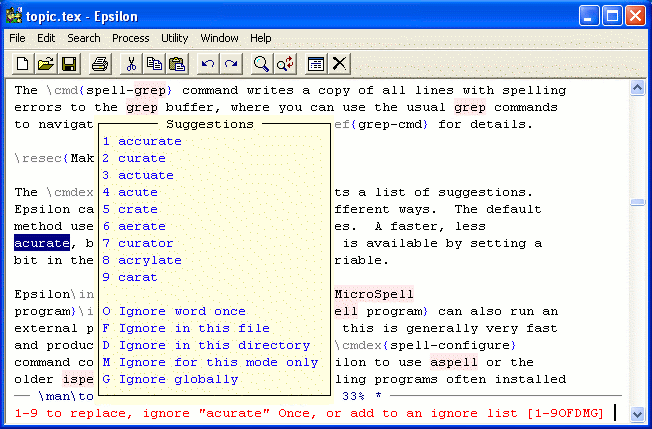Image resolution: width=652 pixels, height=429 pixels.
Task: Click the Copy toolbar icon
Action: tap(154, 64)
